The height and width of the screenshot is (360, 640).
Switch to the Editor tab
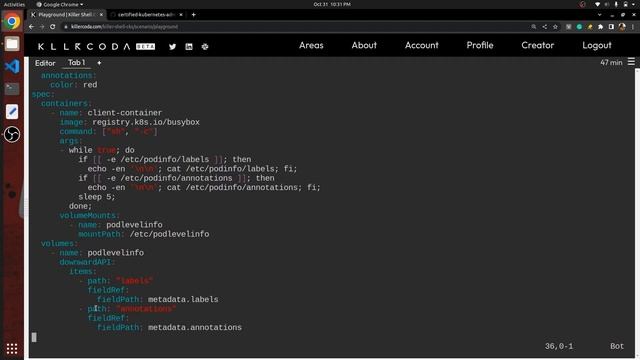45,63
